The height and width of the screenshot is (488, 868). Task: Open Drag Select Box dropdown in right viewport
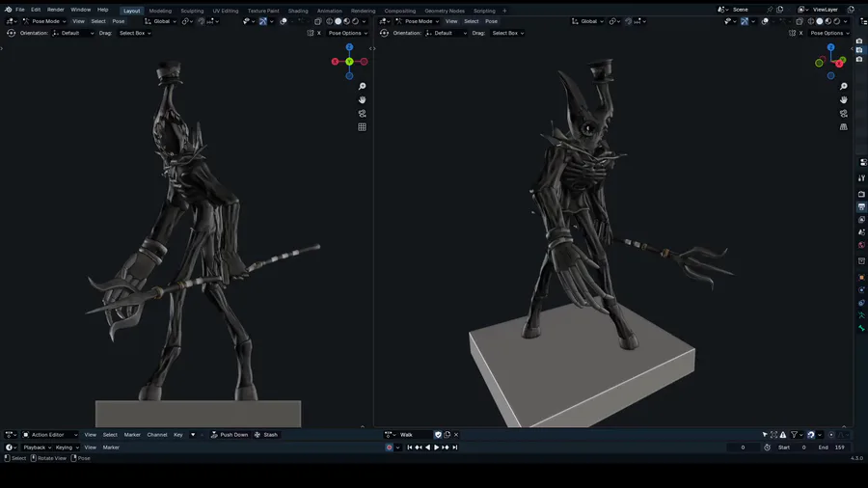point(507,33)
